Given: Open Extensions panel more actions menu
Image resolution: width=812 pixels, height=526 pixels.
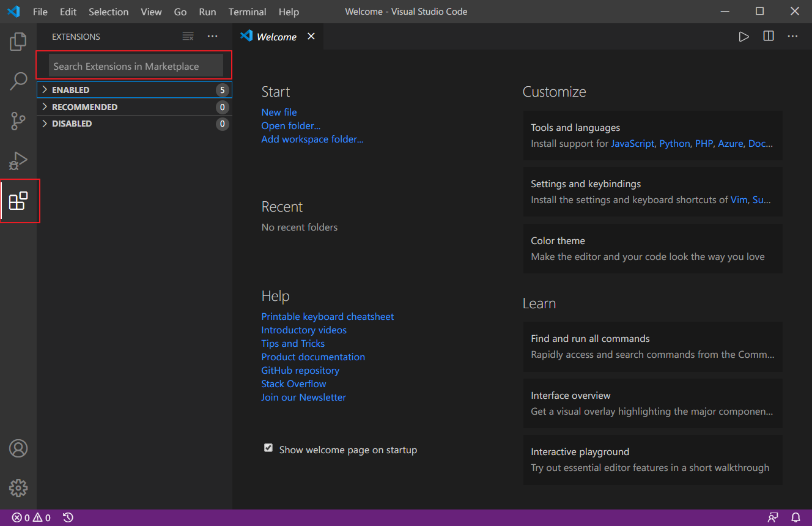Looking at the screenshot, I should (212, 37).
